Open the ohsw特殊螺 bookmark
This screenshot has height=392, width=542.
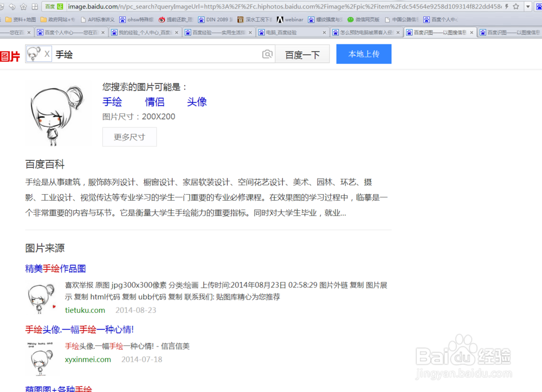click(137, 20)
